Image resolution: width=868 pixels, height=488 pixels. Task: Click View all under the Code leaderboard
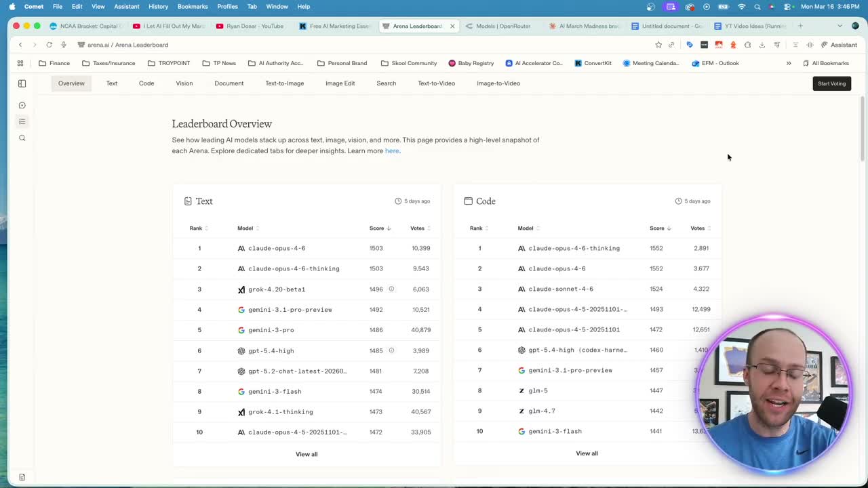coord(587,453)
